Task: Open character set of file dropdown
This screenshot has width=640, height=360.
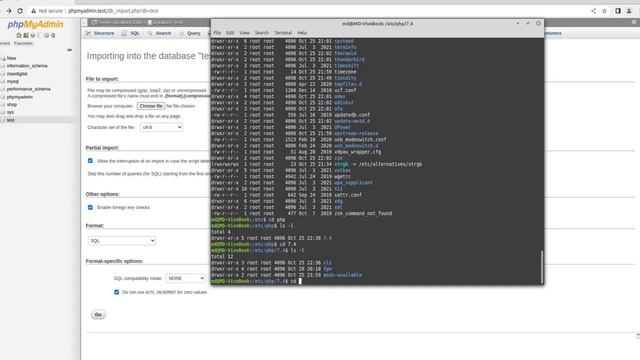Action: [x=161, y=127]
